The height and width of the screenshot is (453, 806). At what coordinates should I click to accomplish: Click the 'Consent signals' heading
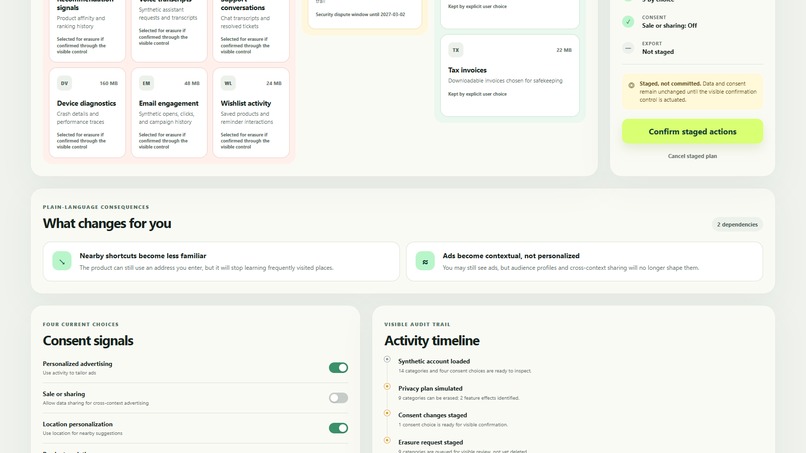coord(88,341)
